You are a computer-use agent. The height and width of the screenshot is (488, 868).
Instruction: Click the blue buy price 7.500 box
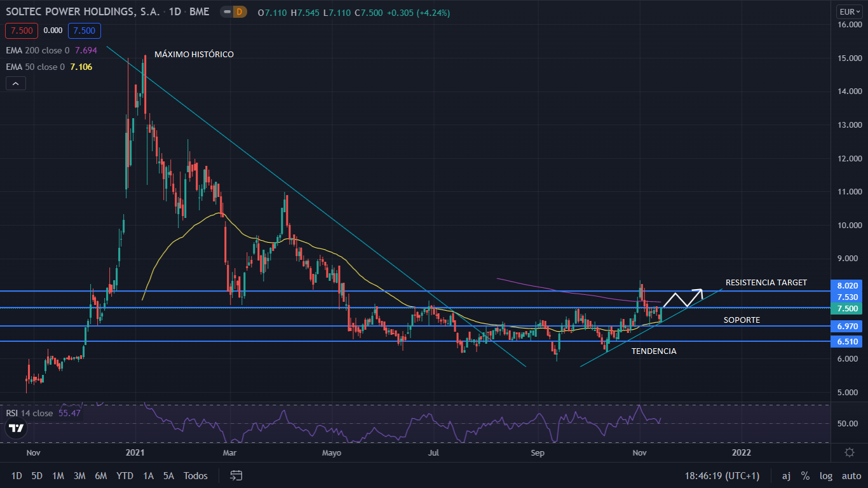[x=85, y=30]
